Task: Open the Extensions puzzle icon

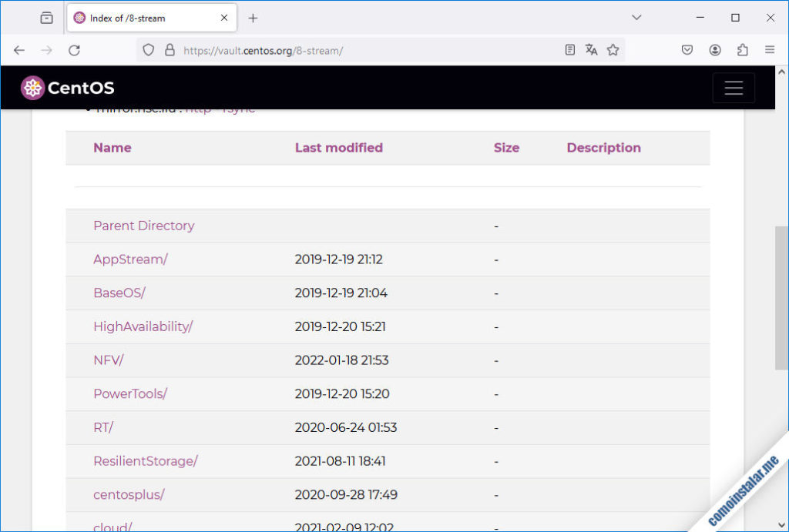Action: point(742,50)
